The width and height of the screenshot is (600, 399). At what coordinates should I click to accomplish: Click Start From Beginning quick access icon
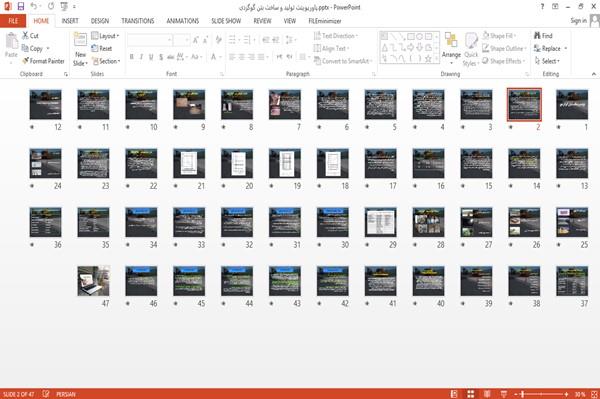(x=64, y=7)
